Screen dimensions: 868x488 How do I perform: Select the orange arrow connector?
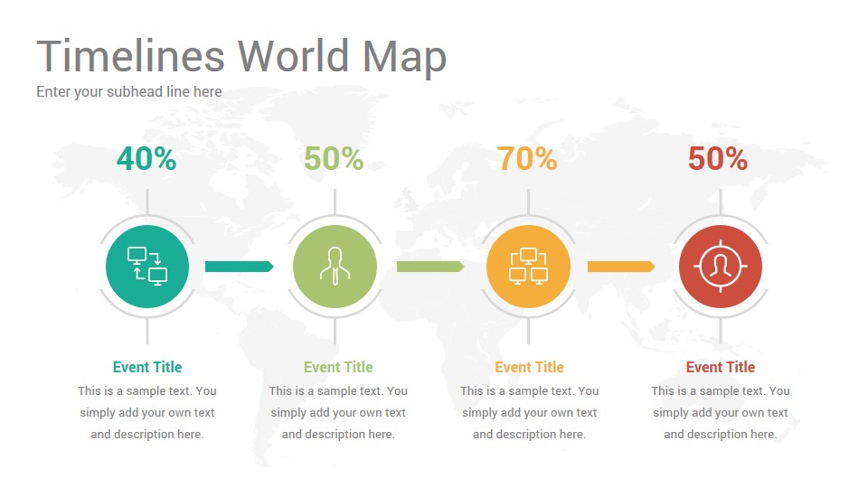(x=621, y=267)
